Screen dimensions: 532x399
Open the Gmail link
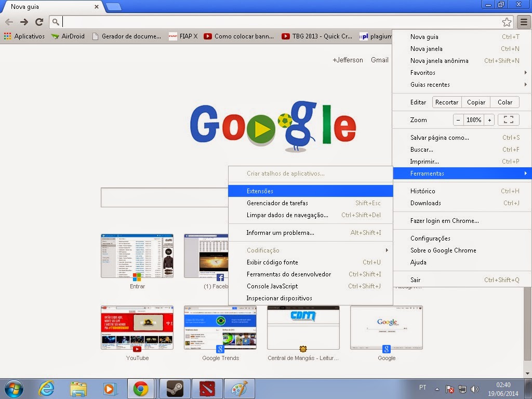[380, 60]
